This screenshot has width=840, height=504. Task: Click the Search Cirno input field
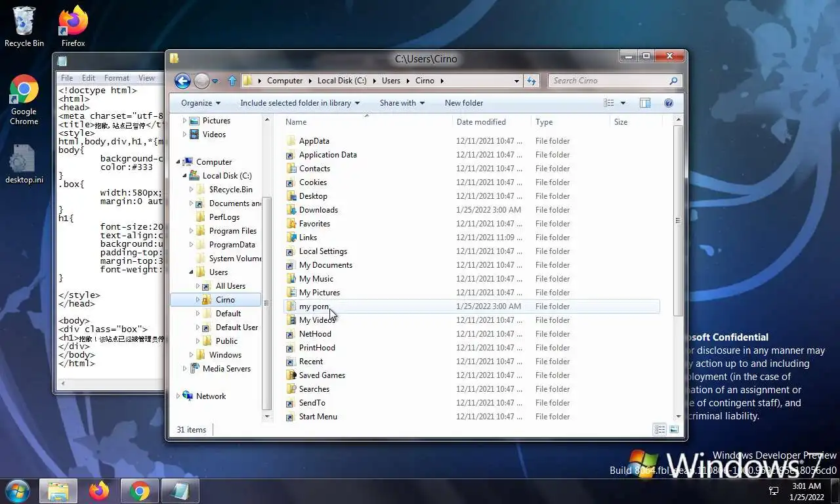[608, 81]
